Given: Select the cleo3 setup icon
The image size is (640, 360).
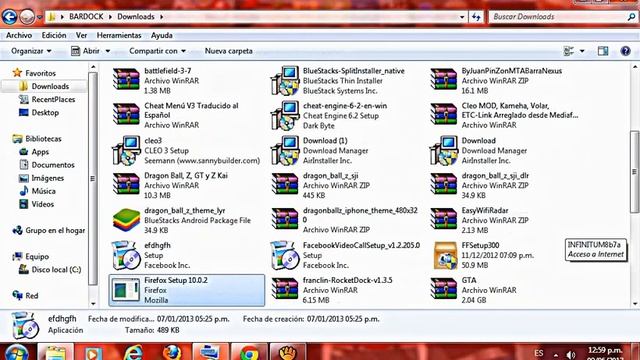Looking at the screenshot, I should (x=126, y=150).
